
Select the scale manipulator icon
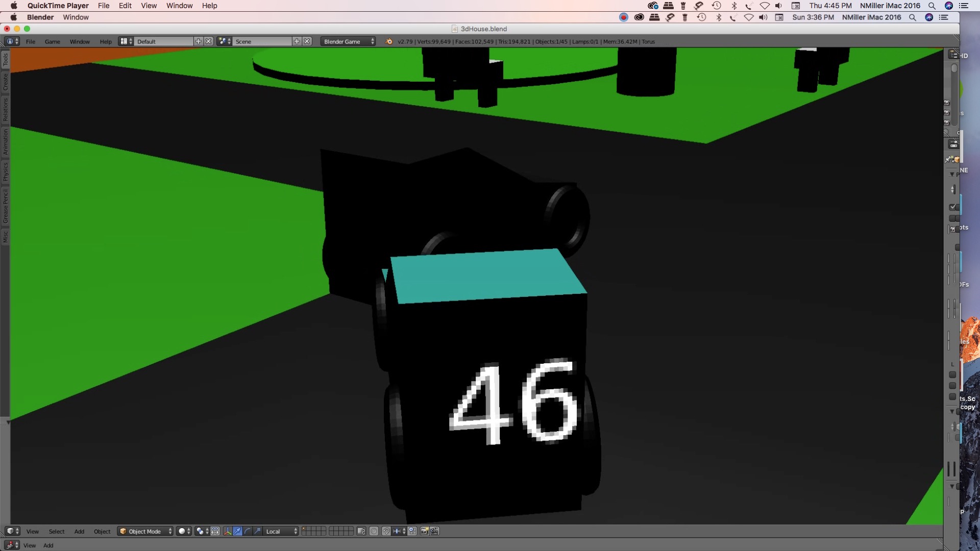[x=257, y=531]
